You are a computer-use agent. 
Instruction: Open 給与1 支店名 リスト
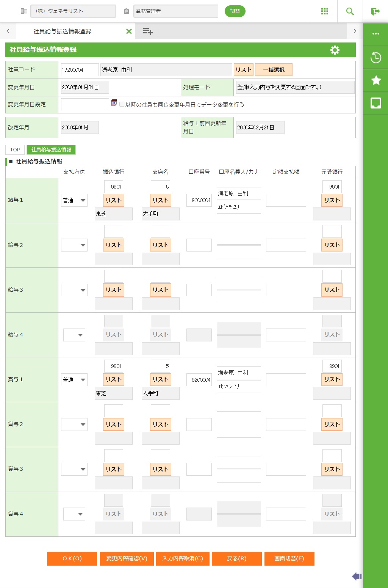click(x=161, y=200)
